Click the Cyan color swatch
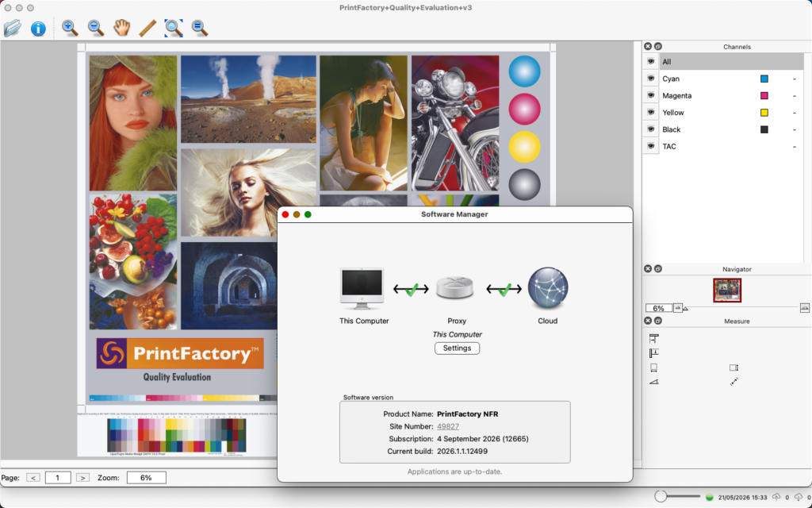 tap(764, 79)
